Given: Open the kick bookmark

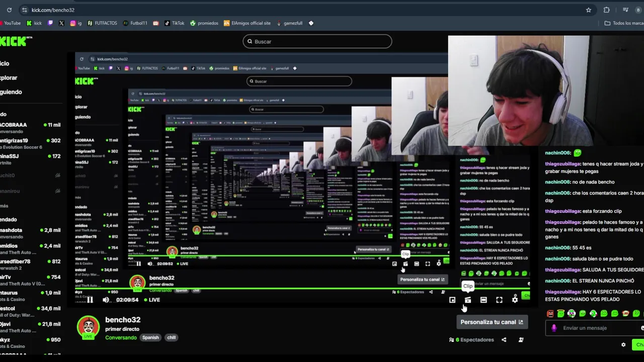Looking at the screenshot, I should click(x=34, y=23).
